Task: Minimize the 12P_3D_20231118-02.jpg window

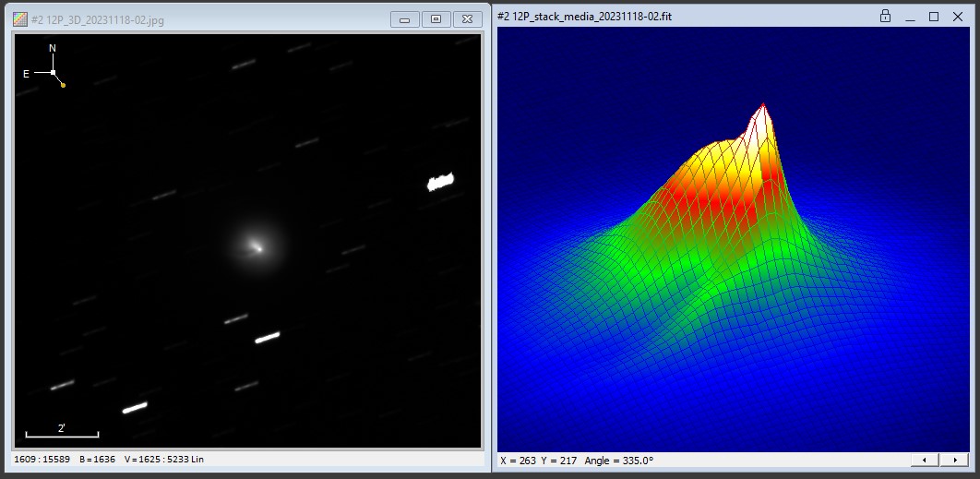Action: click(x=405, y=19)
